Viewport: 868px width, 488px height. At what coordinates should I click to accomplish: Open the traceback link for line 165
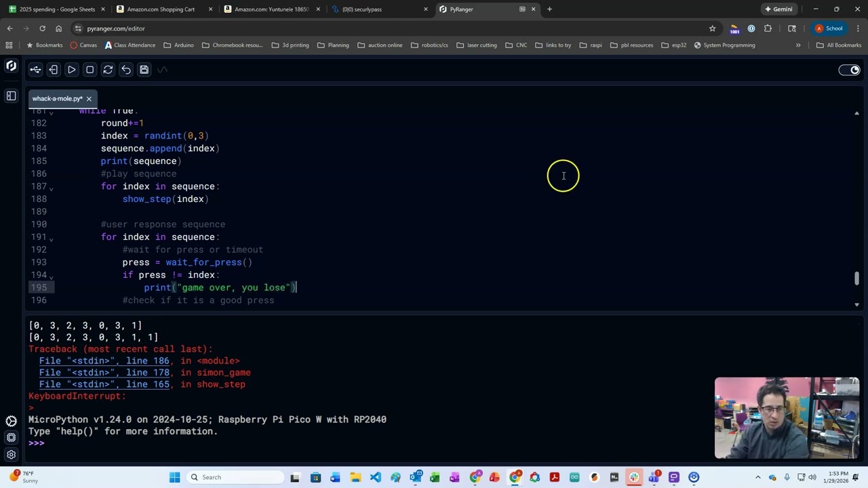click(104, 384)
